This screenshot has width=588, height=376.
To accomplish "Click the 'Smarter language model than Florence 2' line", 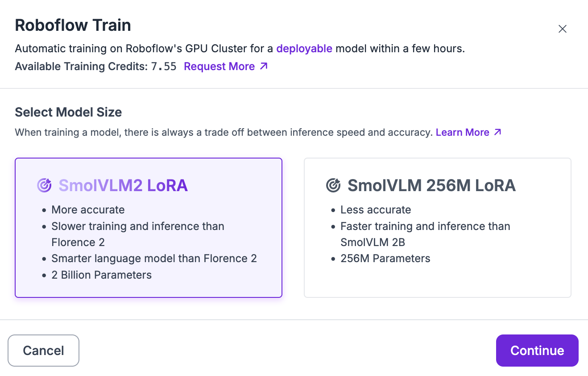I will point(154,258).
